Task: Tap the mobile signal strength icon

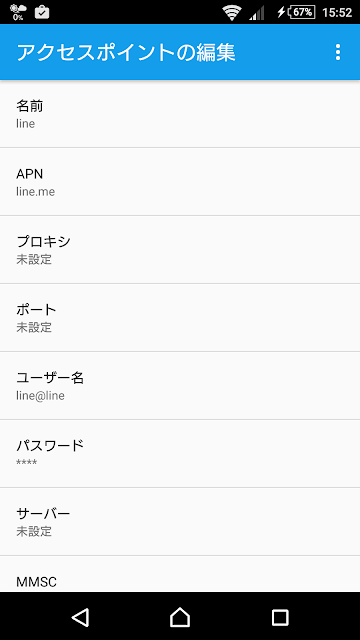Action: click(x=257, y=13)
